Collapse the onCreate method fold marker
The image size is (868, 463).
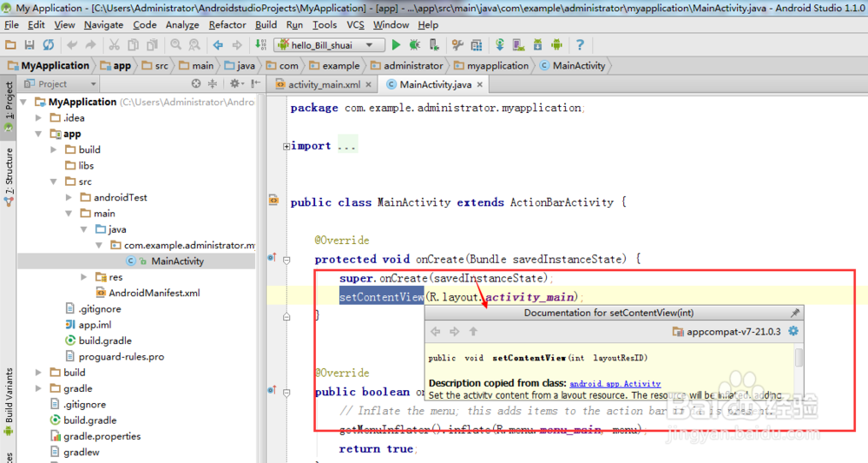pos(286,260)
